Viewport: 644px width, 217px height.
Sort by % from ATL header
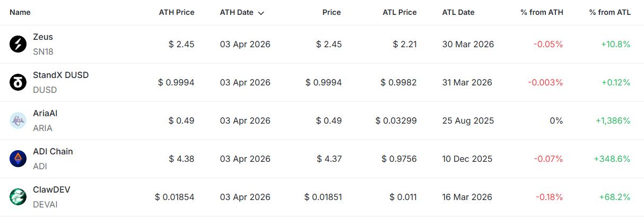610,12
